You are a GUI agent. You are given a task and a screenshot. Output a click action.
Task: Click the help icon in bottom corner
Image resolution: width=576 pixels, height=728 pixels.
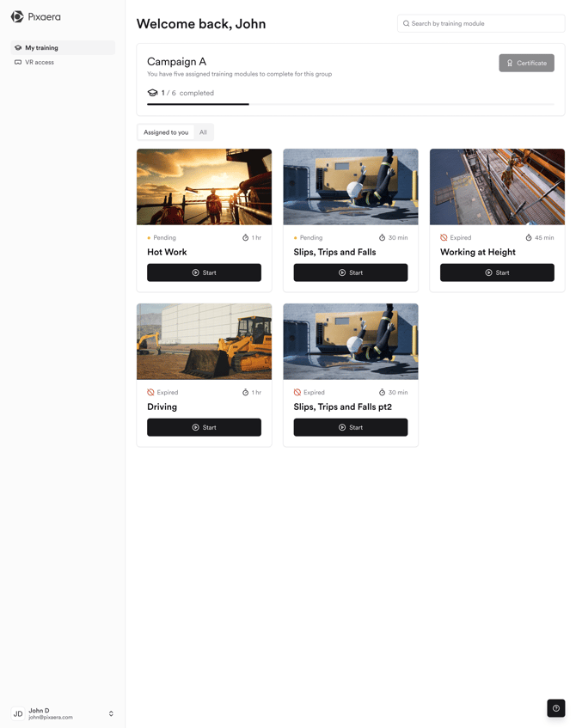click(x=556, y=708)
